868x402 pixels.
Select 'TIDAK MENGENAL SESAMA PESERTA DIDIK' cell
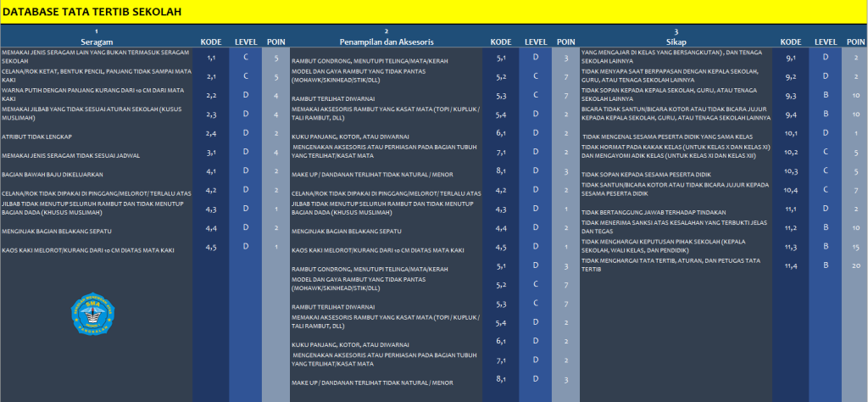coord(676,133)
